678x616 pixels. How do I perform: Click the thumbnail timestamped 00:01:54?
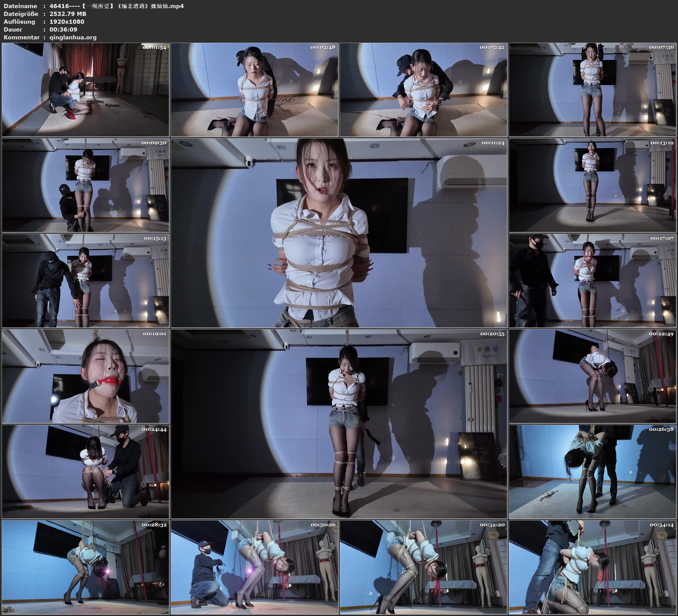pos(85,89)
